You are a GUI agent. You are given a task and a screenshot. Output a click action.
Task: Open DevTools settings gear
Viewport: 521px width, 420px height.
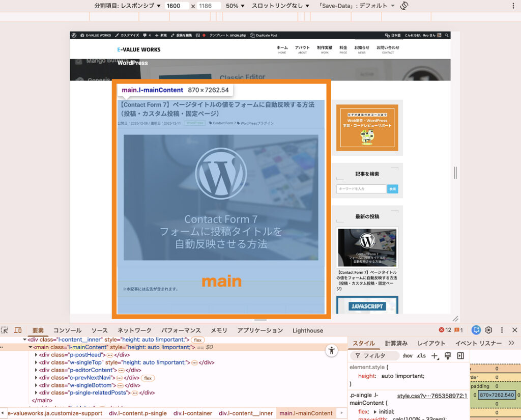pyautogui.click(x=489, y=330)
